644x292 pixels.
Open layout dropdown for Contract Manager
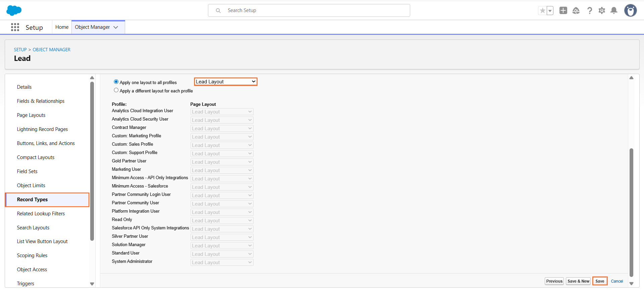coord(222,129)
